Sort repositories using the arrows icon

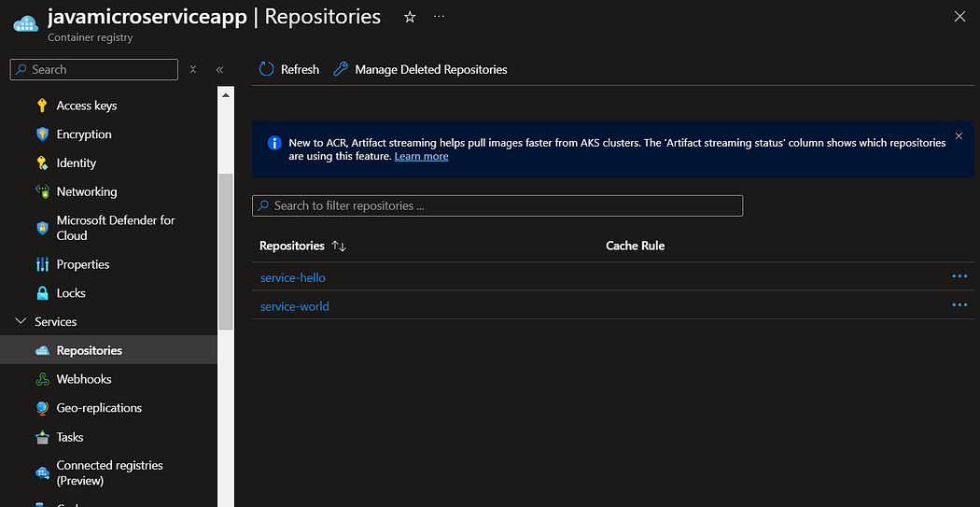click(339, 246)
